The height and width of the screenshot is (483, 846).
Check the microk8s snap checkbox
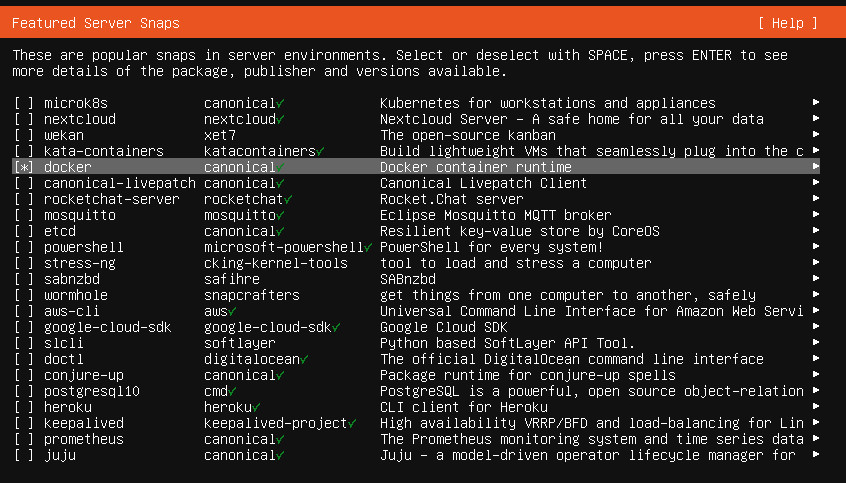click(24, 103)
